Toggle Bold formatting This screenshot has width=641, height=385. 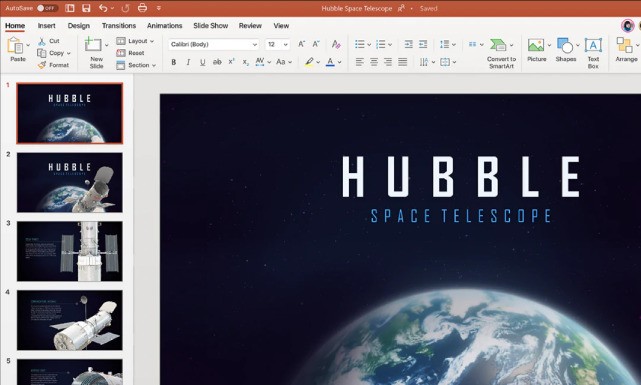click(x=174, y=62)
